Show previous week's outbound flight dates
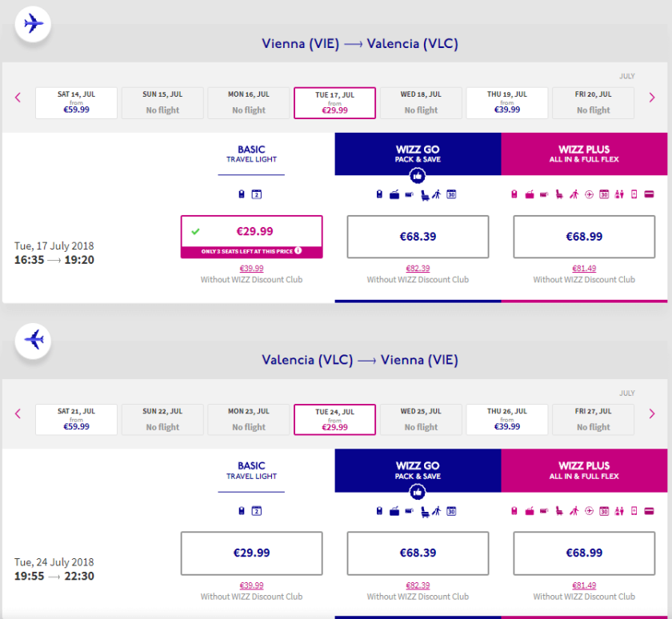The height and width of the screenshot is (619, 672). (18, 98)
